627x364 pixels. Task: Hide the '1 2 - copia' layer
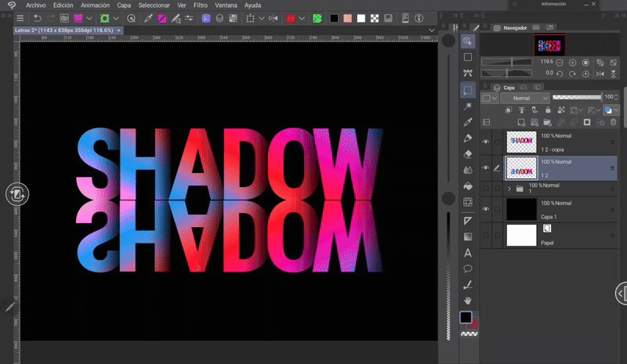tap(486, 142)
